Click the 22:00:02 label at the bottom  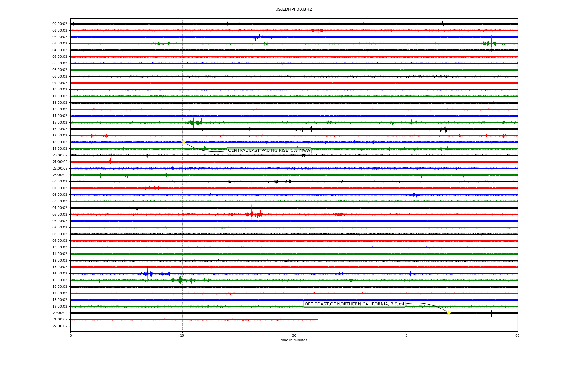tap(60, 326)
